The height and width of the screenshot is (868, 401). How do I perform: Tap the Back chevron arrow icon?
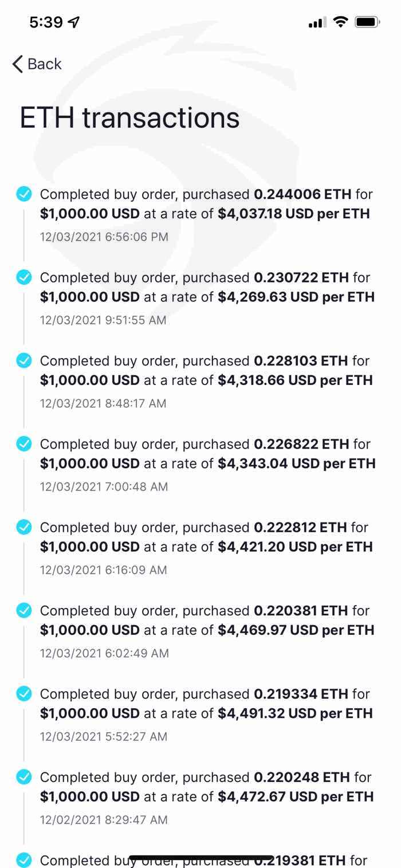point(18,64)
